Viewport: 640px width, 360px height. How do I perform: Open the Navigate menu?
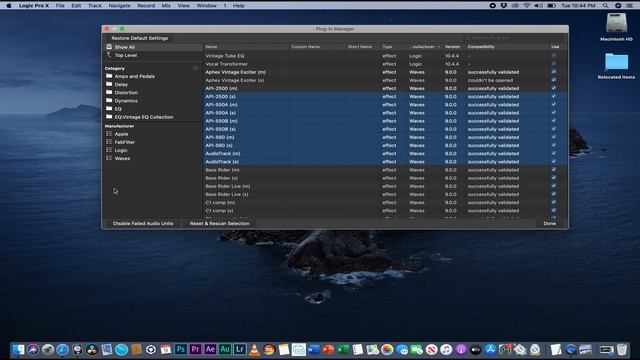tap(120, 6)
